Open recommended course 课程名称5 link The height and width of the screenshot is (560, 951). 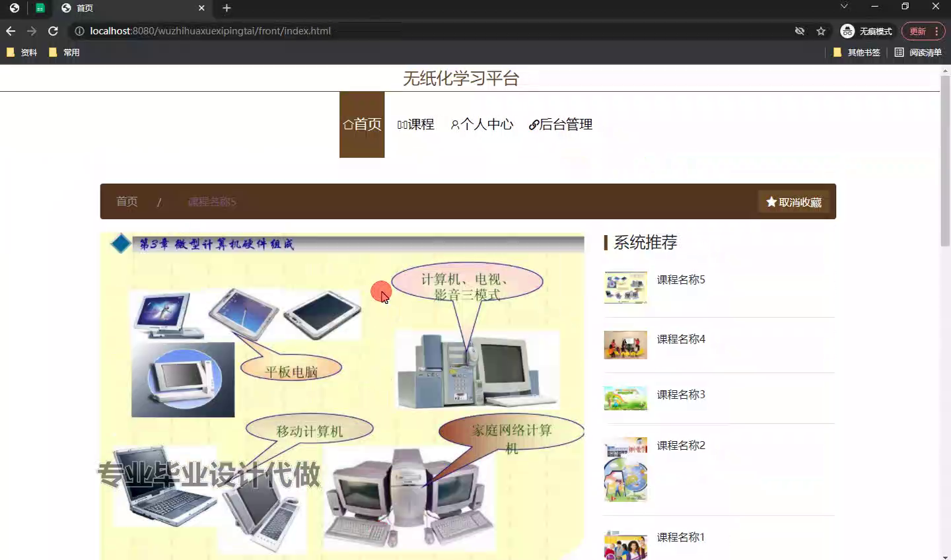tap(681, 279)
